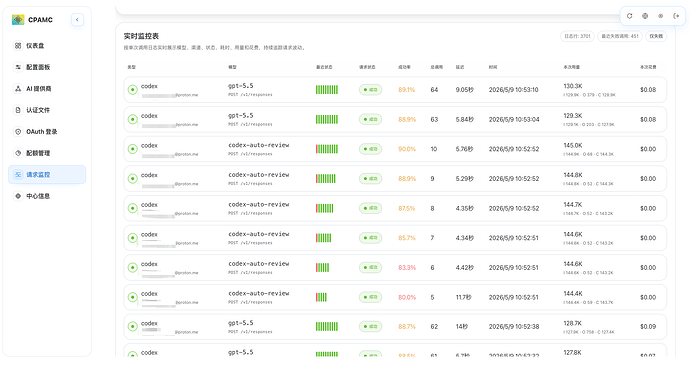Click 成功 badge in the 10:53:10 row

(371, 90)
